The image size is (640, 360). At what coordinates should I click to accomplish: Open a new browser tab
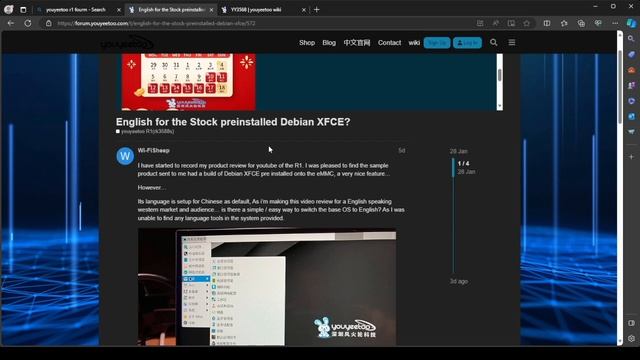pos(316,9)
